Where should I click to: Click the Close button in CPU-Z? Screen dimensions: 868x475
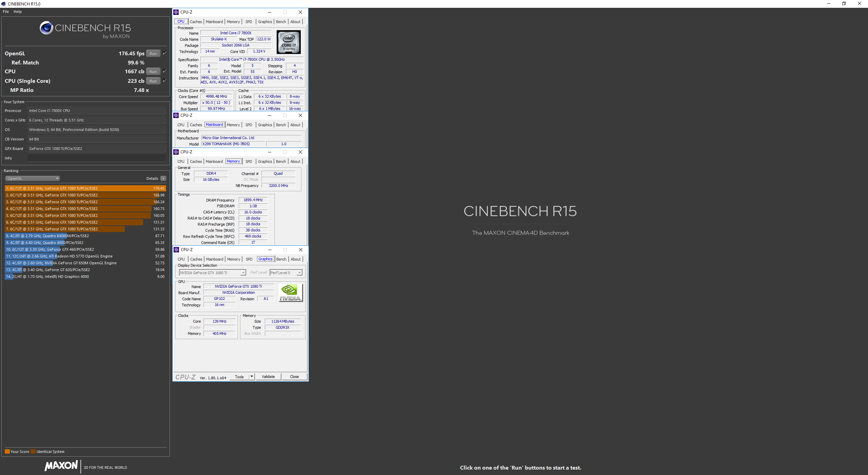(294, 377)
